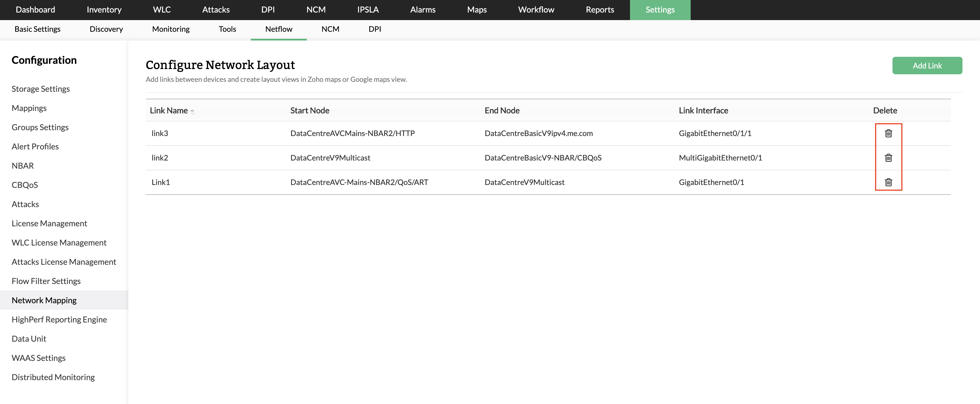Delete the link3 row with trash icon
980x404 pixels.
point(888,133)
